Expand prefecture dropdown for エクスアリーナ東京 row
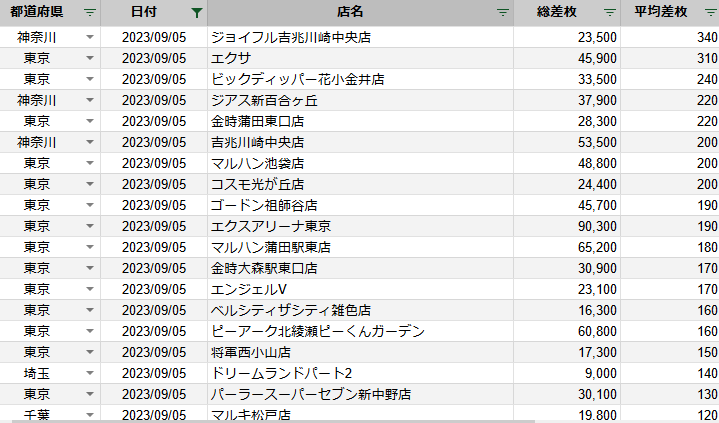Viewport: 719px width, 423px height. [x=90, y=226]
